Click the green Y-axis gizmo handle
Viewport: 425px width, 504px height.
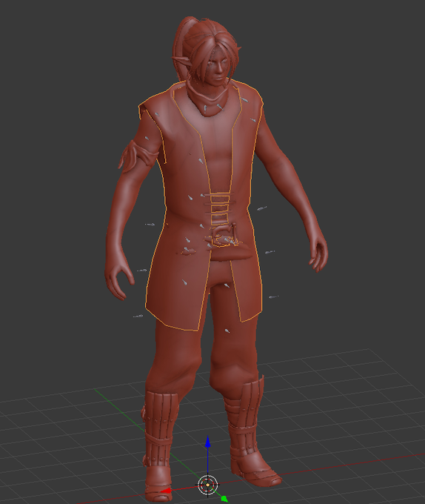[x=224, y=499]
